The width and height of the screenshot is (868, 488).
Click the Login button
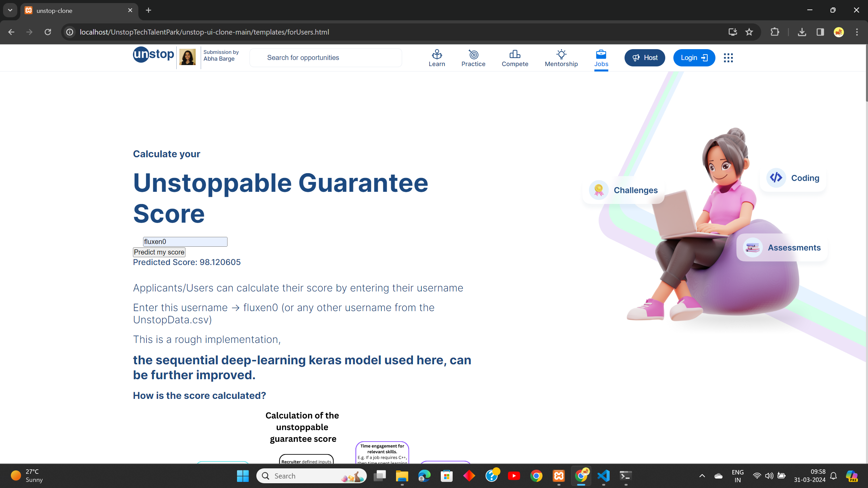pos(694,58)
